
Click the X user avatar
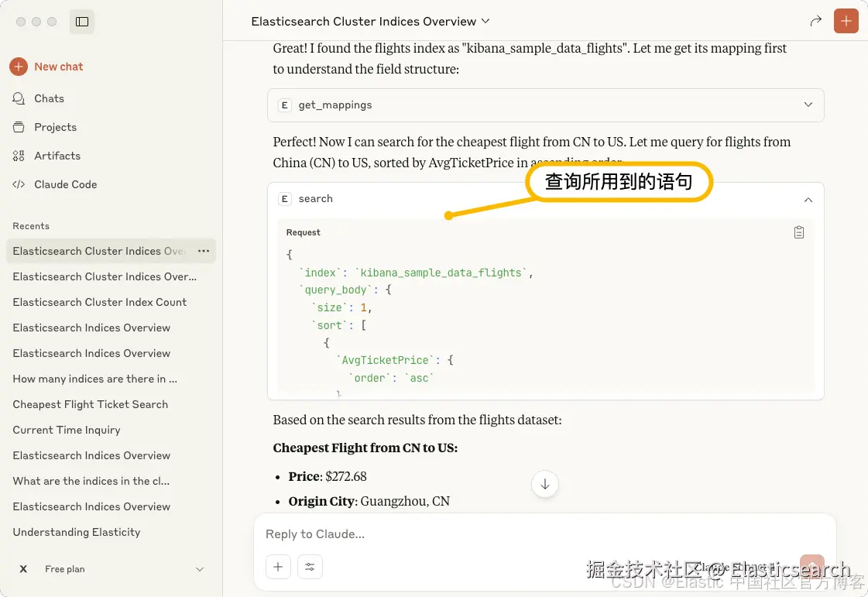point(23,569)
